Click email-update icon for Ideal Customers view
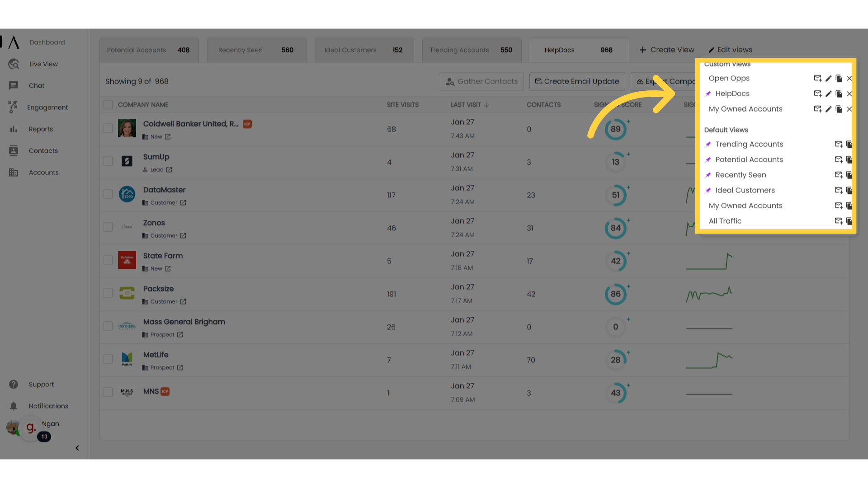This screenshot has height=488, width=868. (x=839, y=191)
